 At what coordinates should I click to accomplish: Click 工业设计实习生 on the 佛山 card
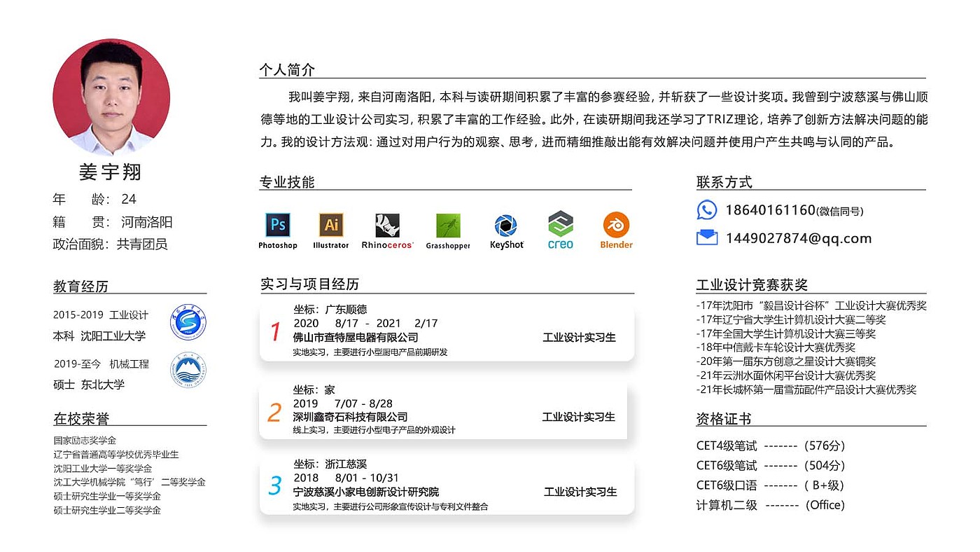pyautogui.click(x=580, y=338)
